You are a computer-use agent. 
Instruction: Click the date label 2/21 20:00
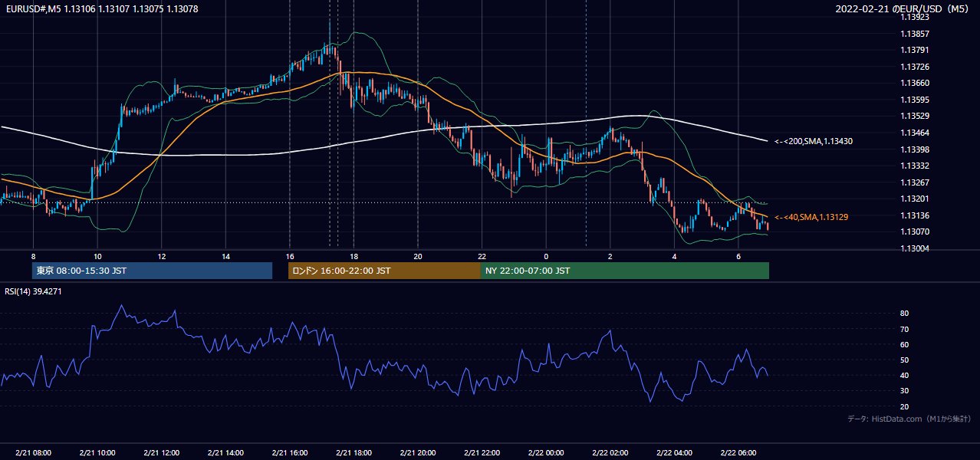pyautogui.click(x=418, y=452)
